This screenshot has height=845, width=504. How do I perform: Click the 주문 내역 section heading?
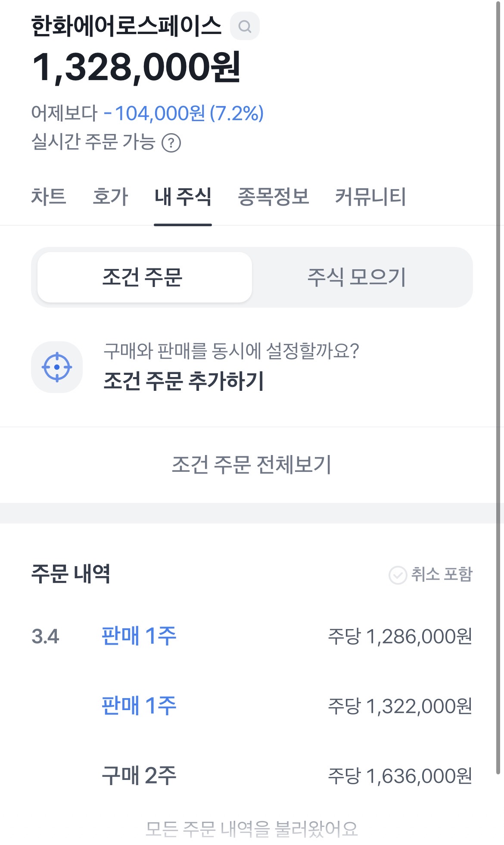pyautogui.click(x=71, y=574)
